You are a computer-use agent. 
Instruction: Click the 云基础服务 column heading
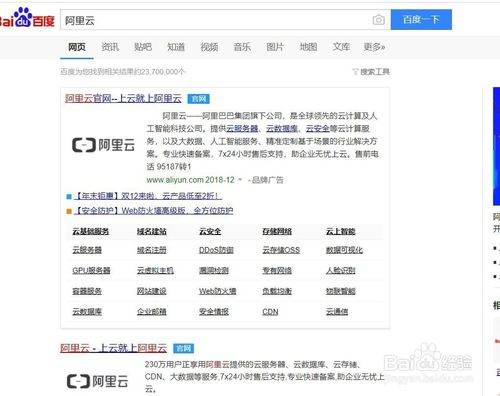[x=91, y=231]
